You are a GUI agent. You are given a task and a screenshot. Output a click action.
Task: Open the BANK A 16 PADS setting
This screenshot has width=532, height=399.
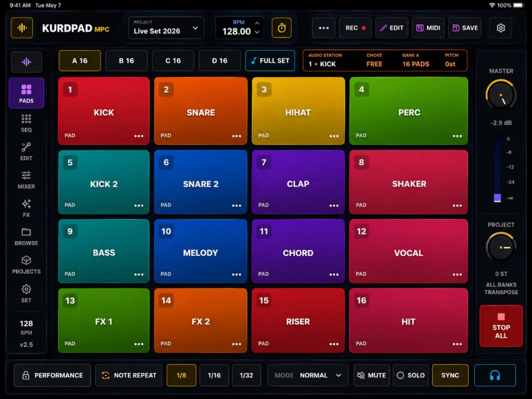(416, 60)
